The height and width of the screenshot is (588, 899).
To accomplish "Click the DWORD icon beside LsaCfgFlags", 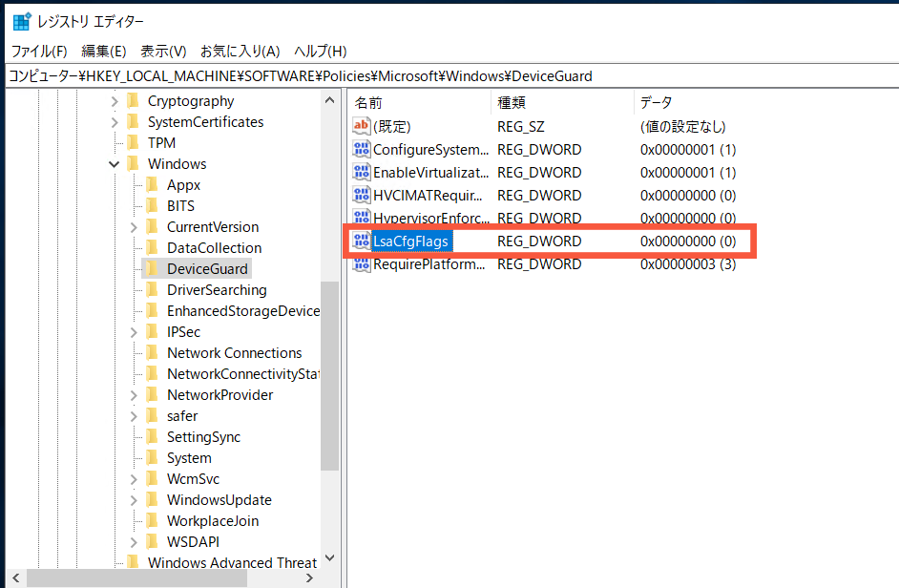I will click(362, 241).
